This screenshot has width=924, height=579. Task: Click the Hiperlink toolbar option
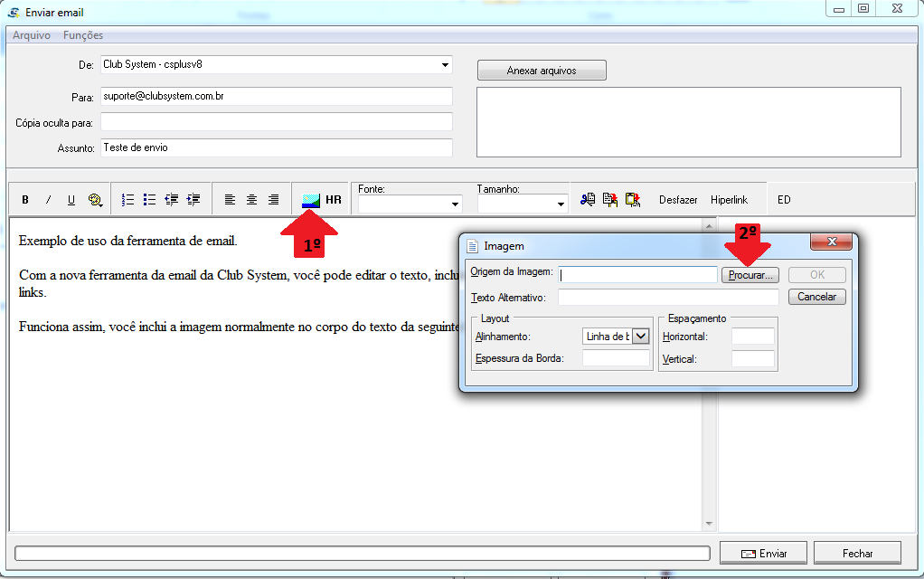coord(730,200)
